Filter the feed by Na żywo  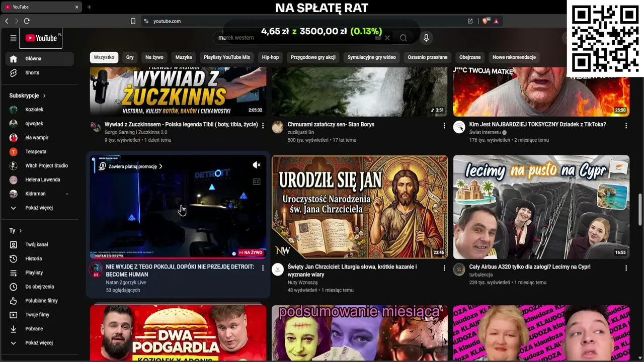154,57
